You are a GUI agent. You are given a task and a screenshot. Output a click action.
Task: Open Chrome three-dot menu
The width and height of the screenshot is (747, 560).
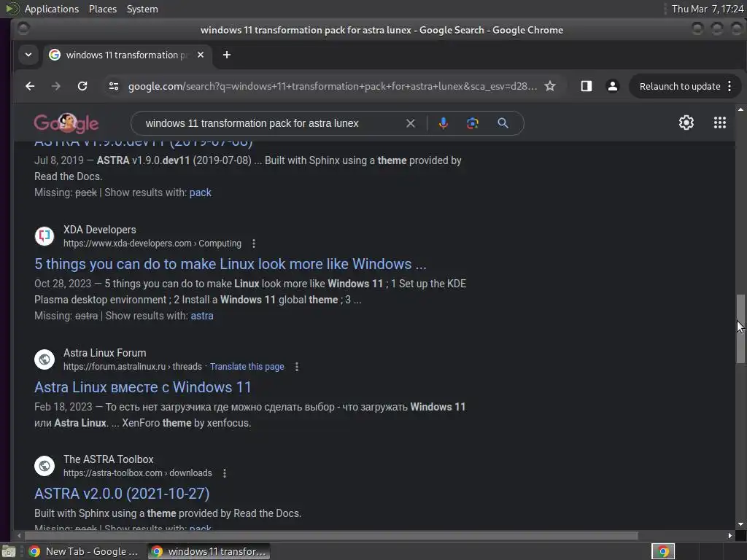pos(729,86)
